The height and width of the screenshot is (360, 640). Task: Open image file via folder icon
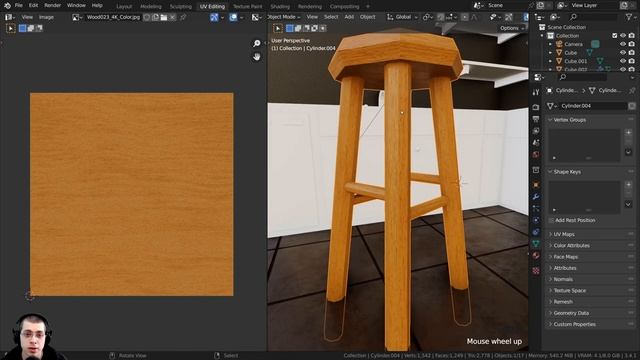click(164, 17)
